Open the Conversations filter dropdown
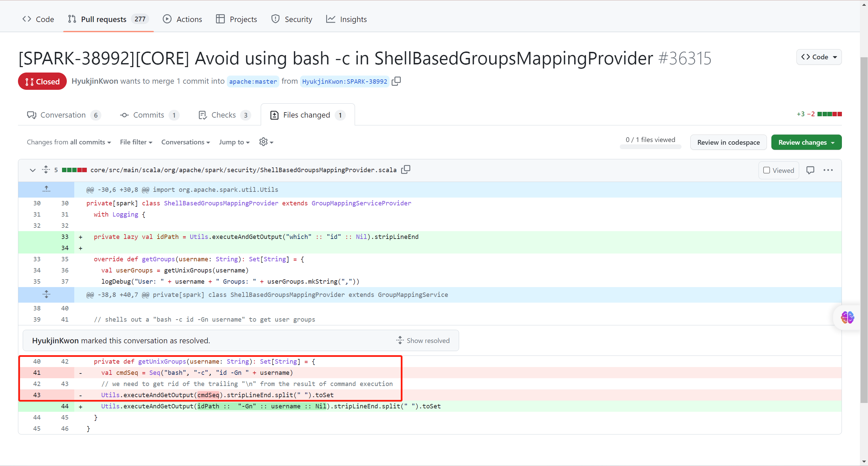Screen dimensions: 868x466 [185, 142]
